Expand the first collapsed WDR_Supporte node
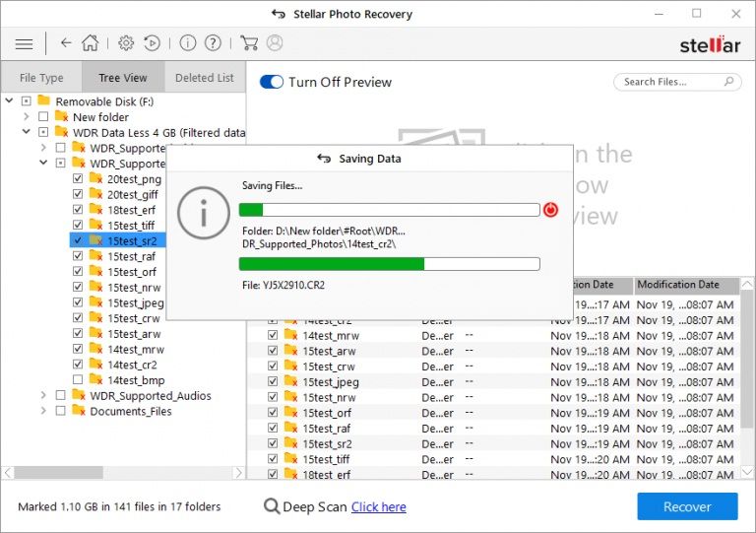 pos(43,147)
